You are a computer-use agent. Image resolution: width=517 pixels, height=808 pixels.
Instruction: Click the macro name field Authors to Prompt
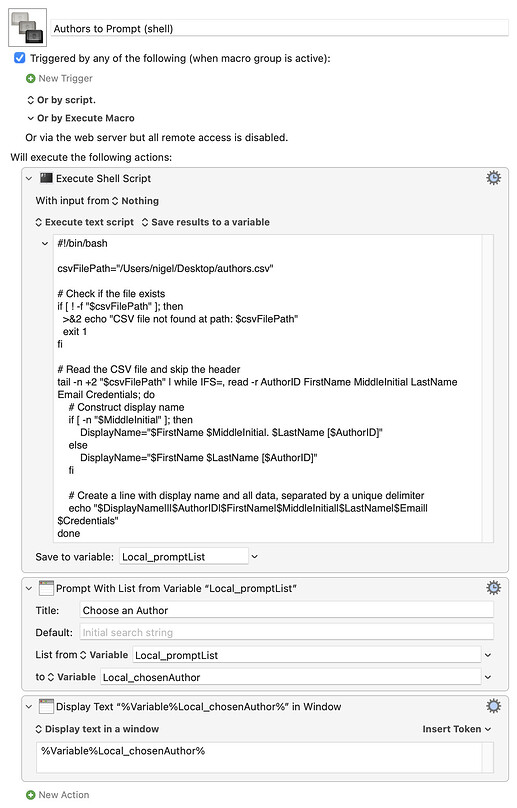point(280,28)
